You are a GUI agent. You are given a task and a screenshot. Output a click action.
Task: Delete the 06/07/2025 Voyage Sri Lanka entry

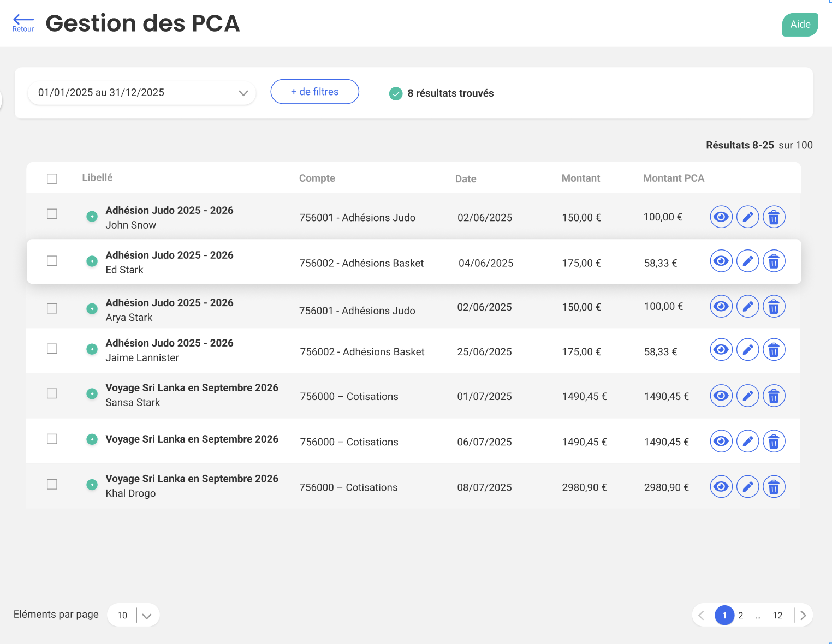[x=774, y=441]
